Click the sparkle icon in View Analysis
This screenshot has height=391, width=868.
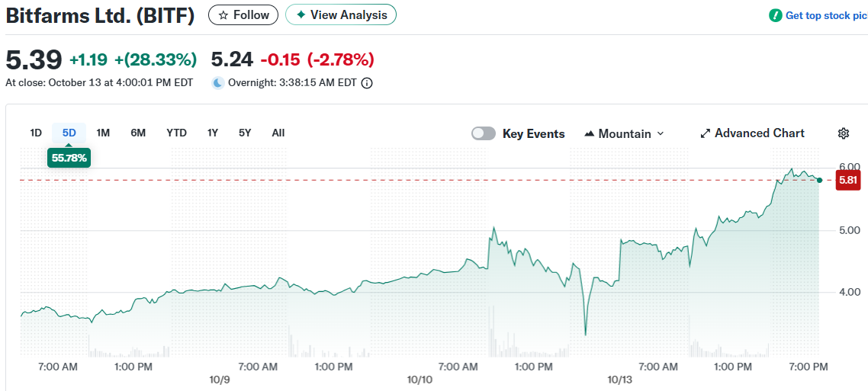(x=301, y=15)
